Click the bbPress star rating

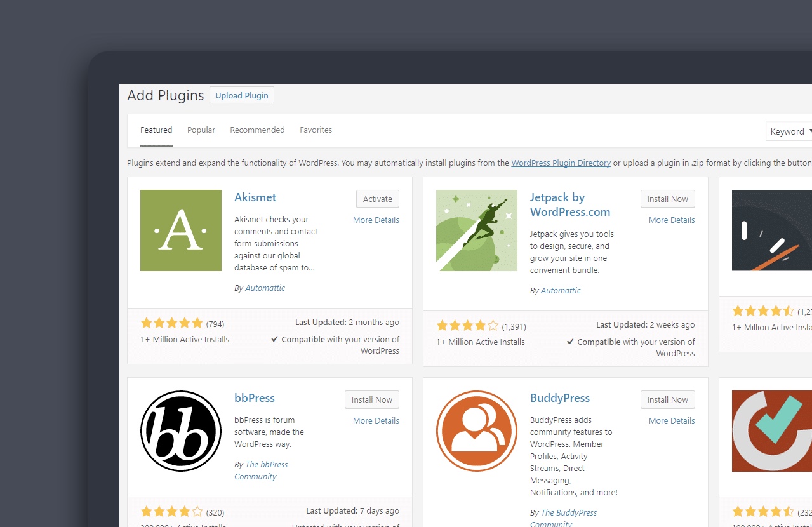pyautogui.click(x=171, y=512)
